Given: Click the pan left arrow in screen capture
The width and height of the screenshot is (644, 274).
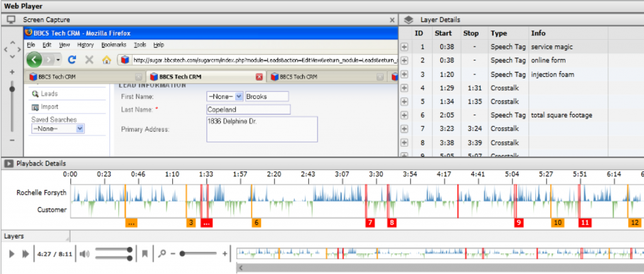Looking at the screenshot, I should (5, 49).
